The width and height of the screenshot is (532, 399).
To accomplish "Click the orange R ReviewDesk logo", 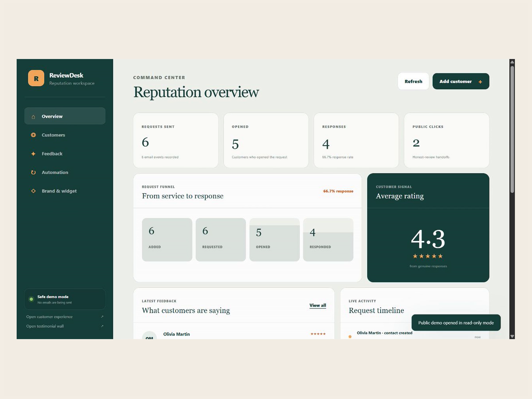I will pyautogui.click(x=36, y=78).
